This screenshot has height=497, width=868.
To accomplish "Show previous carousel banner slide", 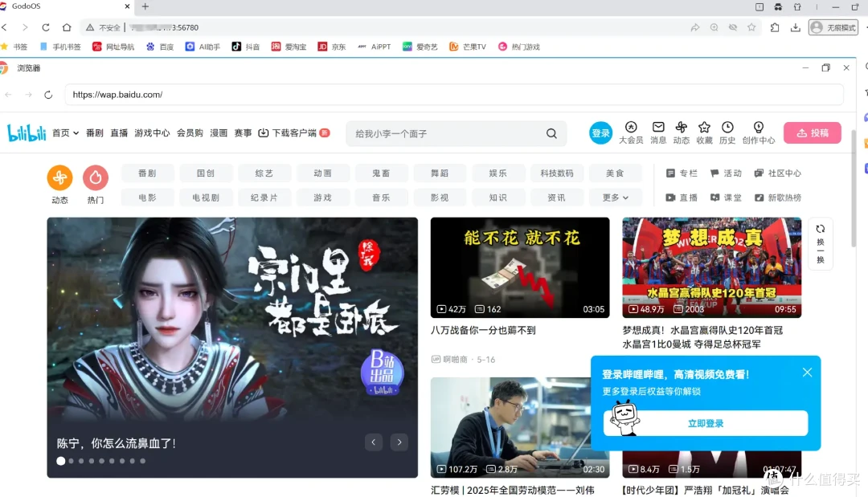I will pyautogui.click(x=374, y=442).
